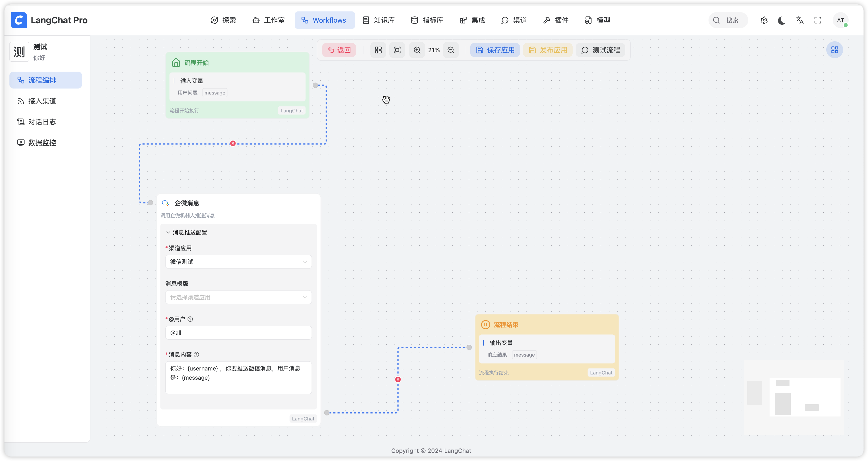Click the fit-to-view frame icon
The image size is (868, 461).
click(x=397, y=50)
